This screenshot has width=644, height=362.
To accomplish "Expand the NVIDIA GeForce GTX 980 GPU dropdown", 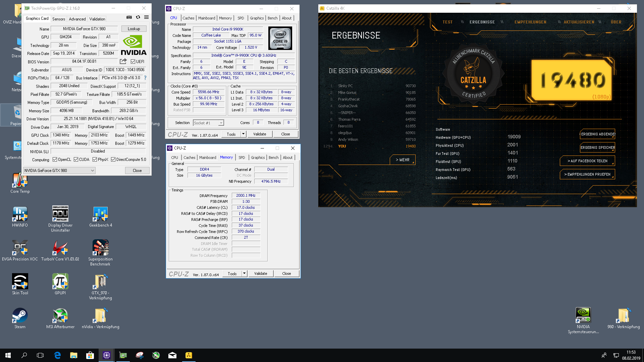I will (59, 171).
